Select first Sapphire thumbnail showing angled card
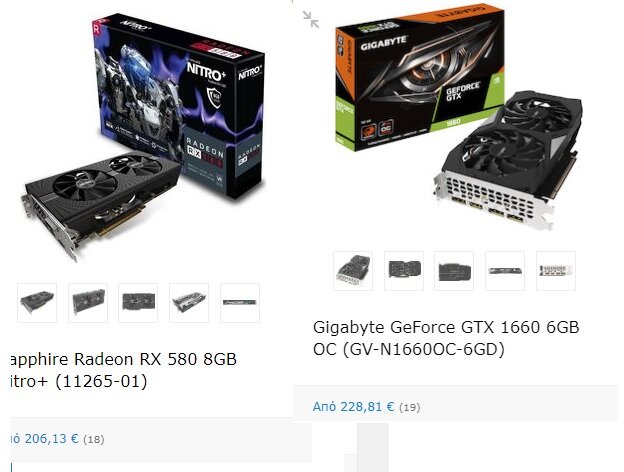 click(x=37, y=302)
